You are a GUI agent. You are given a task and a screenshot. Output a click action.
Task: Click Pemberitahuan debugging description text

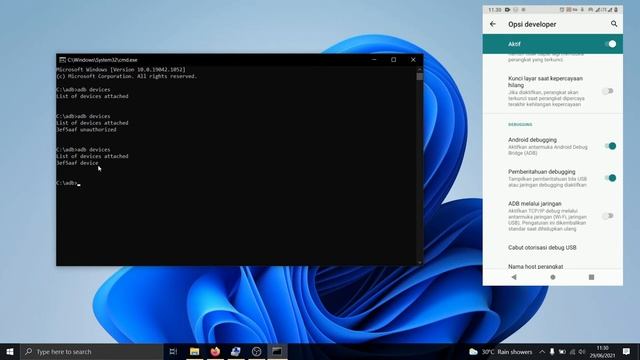547,182
